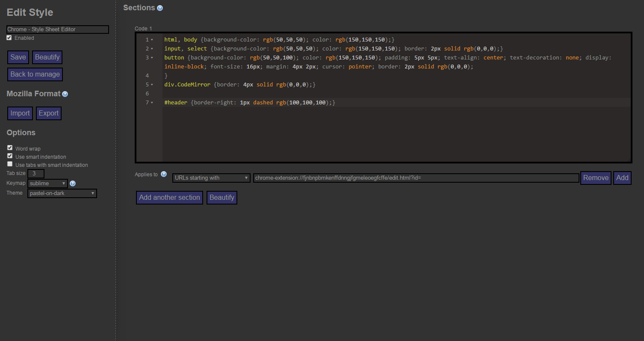
Task: Open the 'URLs starting with' dropdown
Action: click(211, 178)
